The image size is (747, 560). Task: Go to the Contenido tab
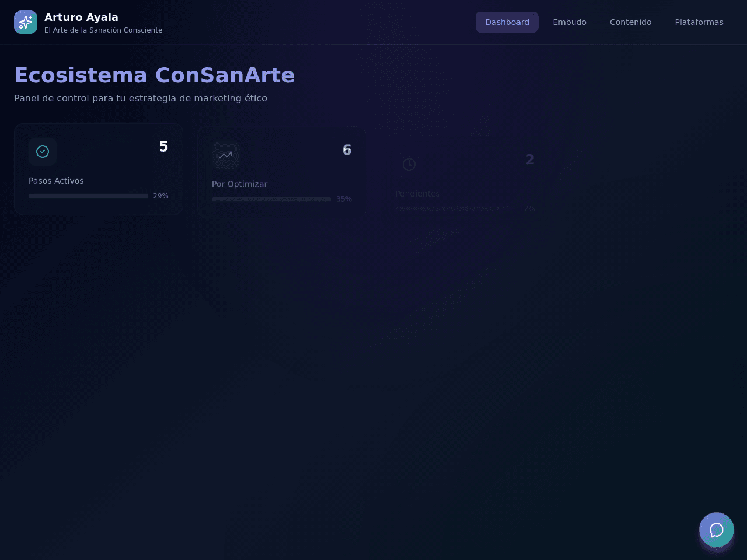point(630,22)
